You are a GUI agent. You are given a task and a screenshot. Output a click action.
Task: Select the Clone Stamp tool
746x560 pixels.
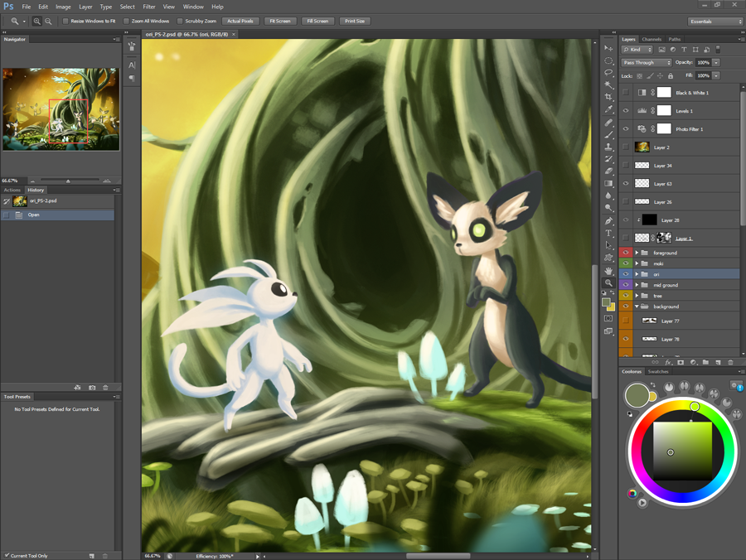click(x=608, y=147)
